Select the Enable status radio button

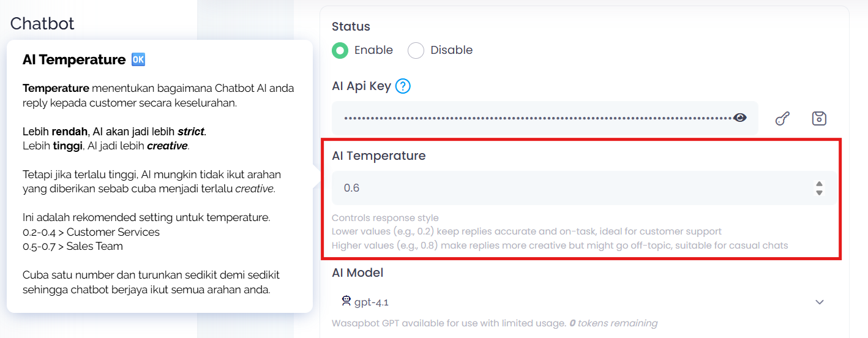(340, 50)
